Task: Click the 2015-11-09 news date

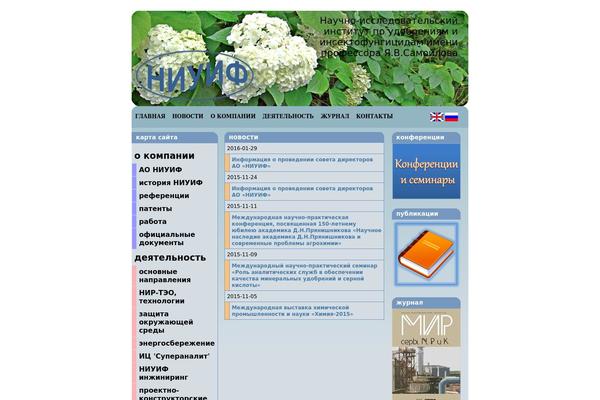Action: click(242, 254)
